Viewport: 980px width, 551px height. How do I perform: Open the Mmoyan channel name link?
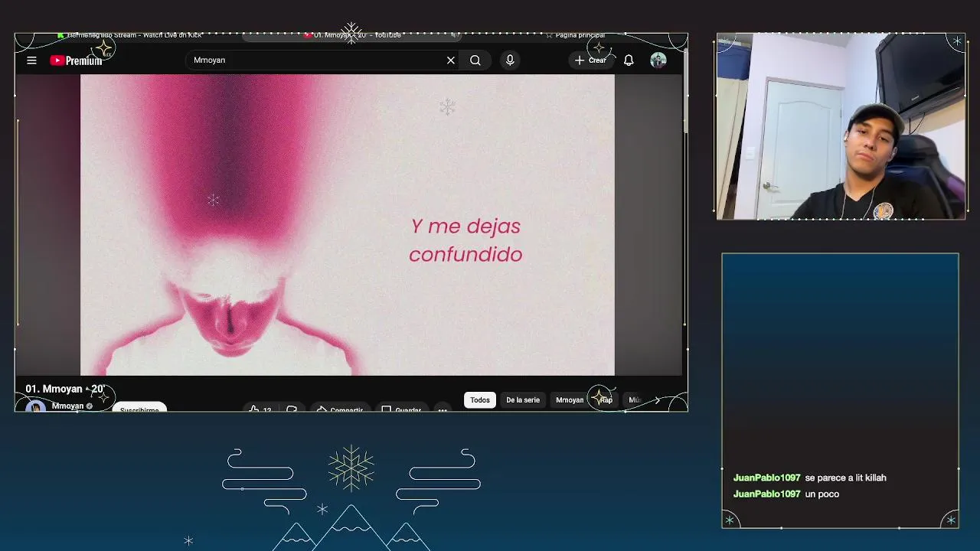tap(67, 406)
